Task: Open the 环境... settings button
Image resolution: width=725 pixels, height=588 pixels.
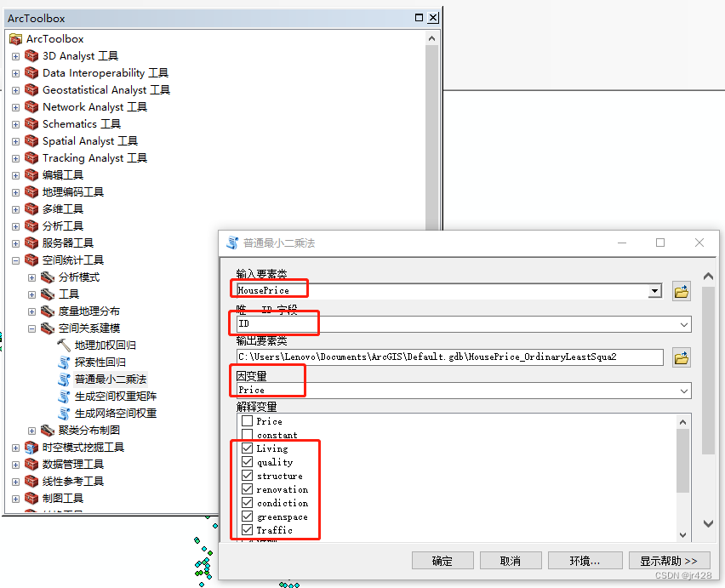Action: pos(585,561)
